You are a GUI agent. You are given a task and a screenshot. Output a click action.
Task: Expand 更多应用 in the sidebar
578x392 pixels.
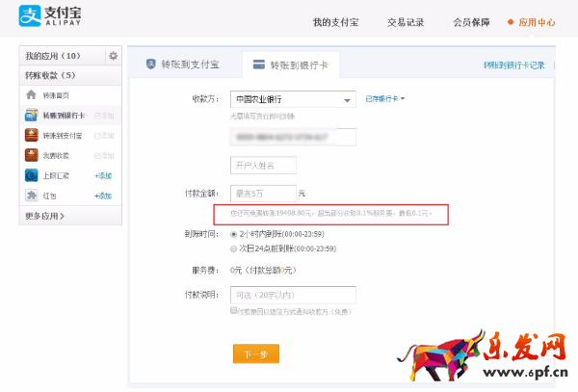pos(44,216)
